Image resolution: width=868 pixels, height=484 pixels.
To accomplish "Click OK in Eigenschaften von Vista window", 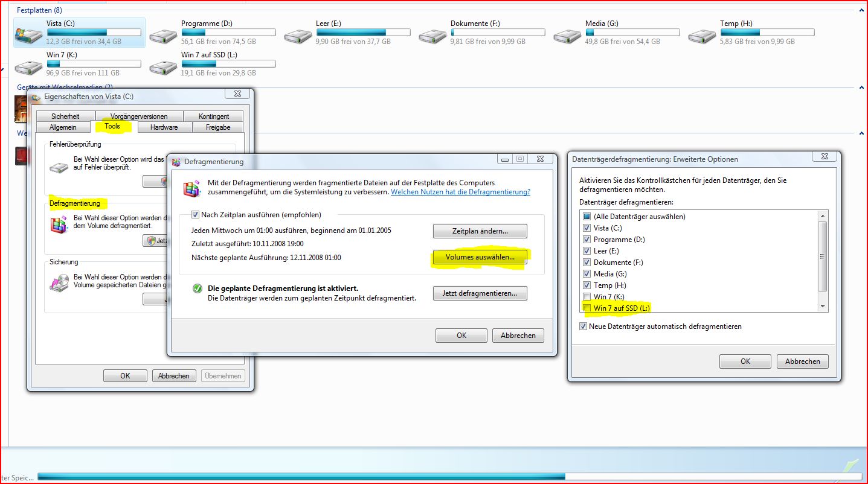I will pyautogui.click(x=125, y=375).
